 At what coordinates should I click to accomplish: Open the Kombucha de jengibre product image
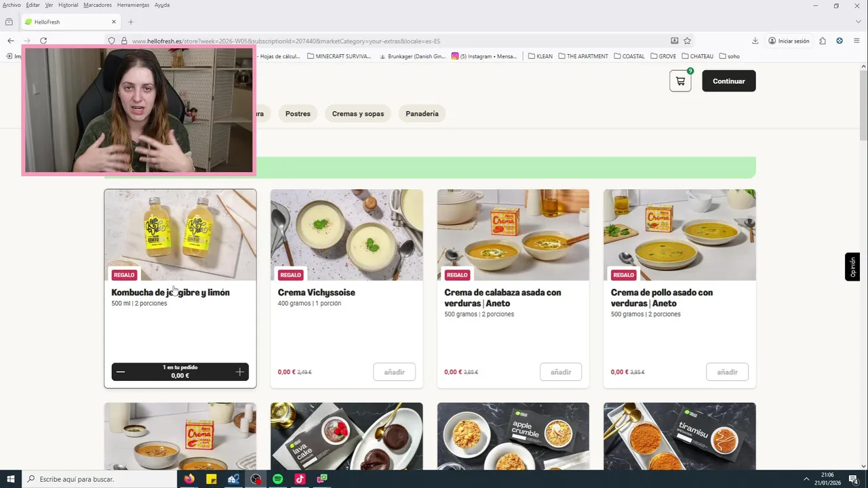180,235
